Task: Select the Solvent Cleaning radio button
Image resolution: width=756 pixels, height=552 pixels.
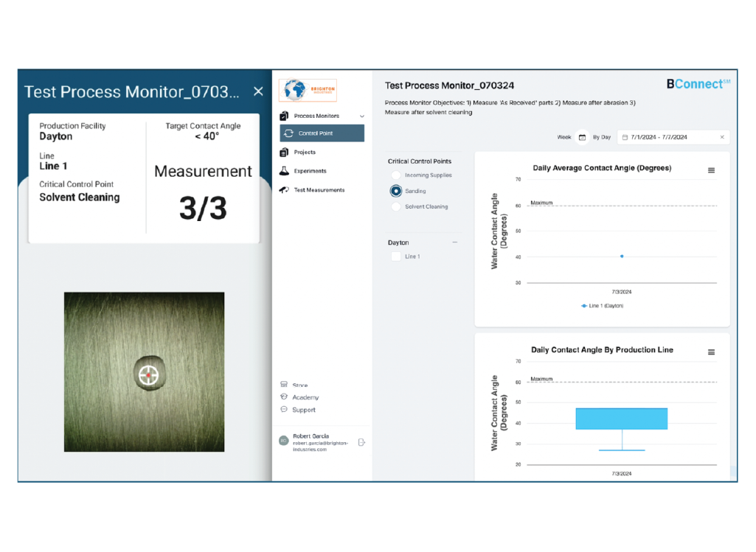Action: pyautogui.click(x=396, y=207)
